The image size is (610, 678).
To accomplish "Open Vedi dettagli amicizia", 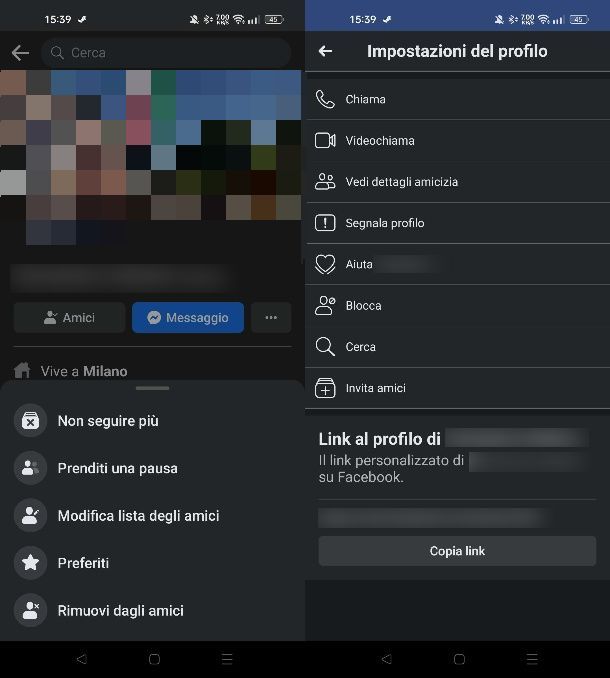I will (457, 182).
